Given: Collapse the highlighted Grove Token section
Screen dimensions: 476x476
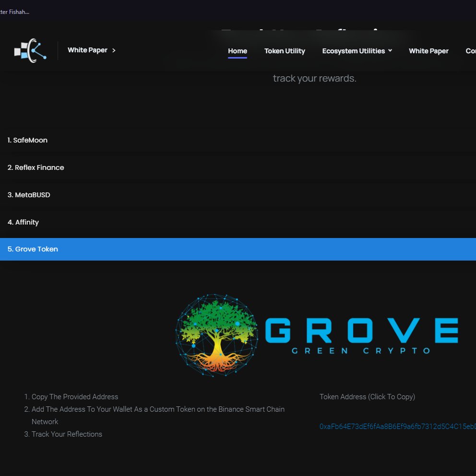Looking at the screenshot, I should point(33,249).
